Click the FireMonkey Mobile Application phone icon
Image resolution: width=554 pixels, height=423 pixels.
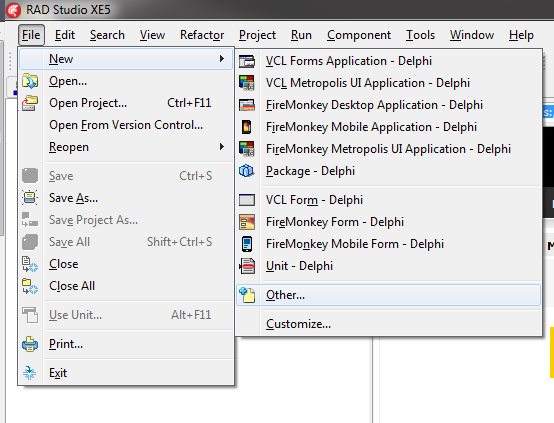(247, 127)
